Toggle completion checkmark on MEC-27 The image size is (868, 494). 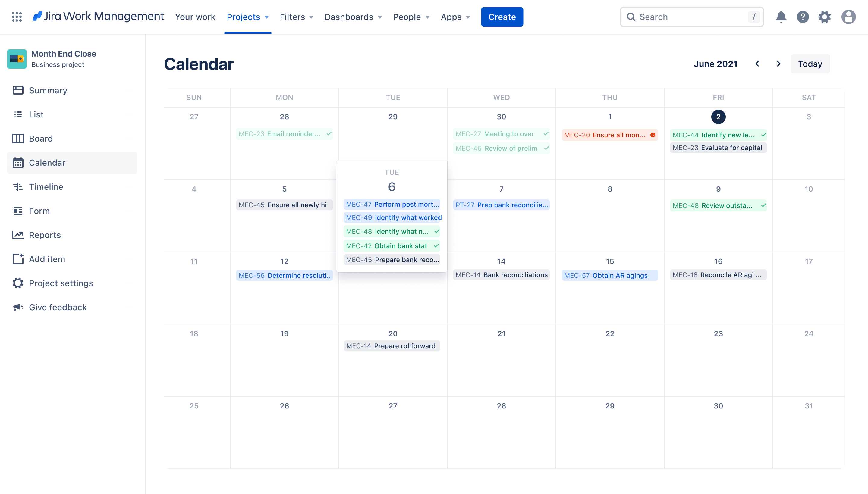(x=546, y=134)
